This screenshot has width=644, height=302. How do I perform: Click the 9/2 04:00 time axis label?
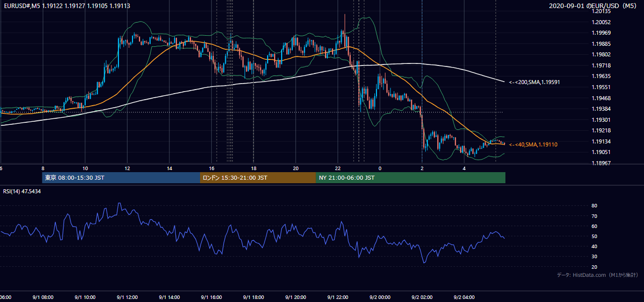coord(464,297)
